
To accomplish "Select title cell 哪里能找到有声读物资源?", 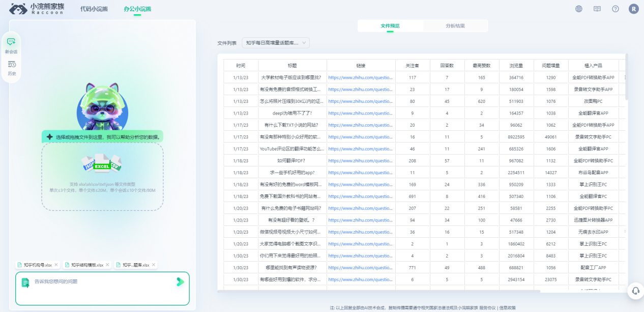I will point(292,267).
